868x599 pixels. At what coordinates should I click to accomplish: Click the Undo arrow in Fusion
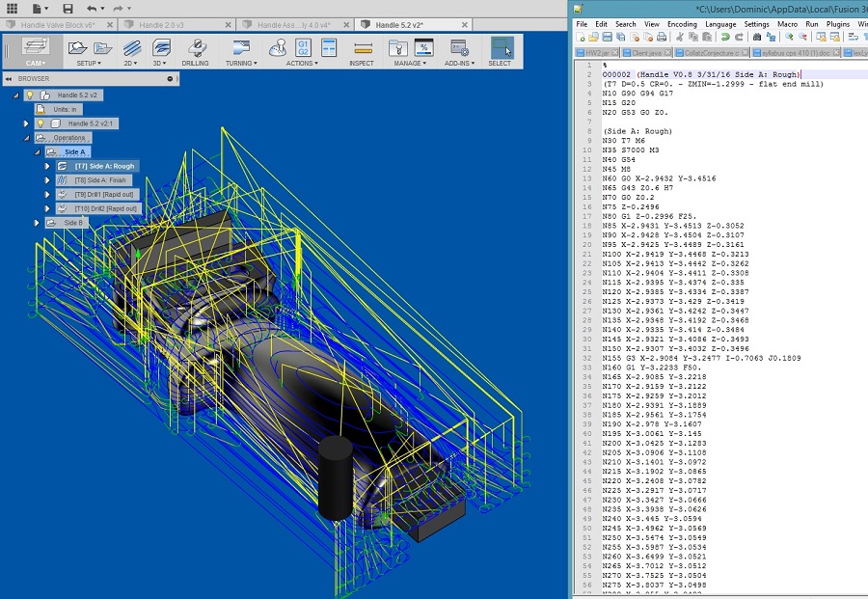pos(91,9)
